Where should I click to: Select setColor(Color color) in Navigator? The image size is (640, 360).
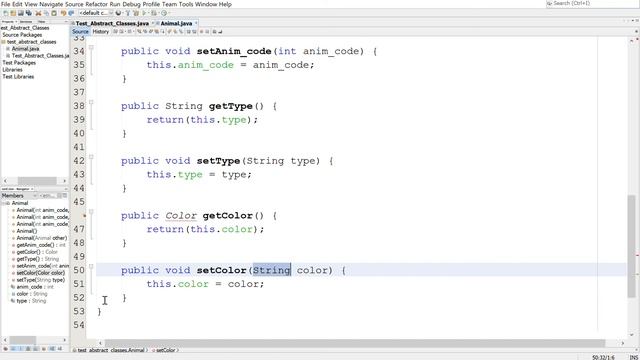point(40,273)
